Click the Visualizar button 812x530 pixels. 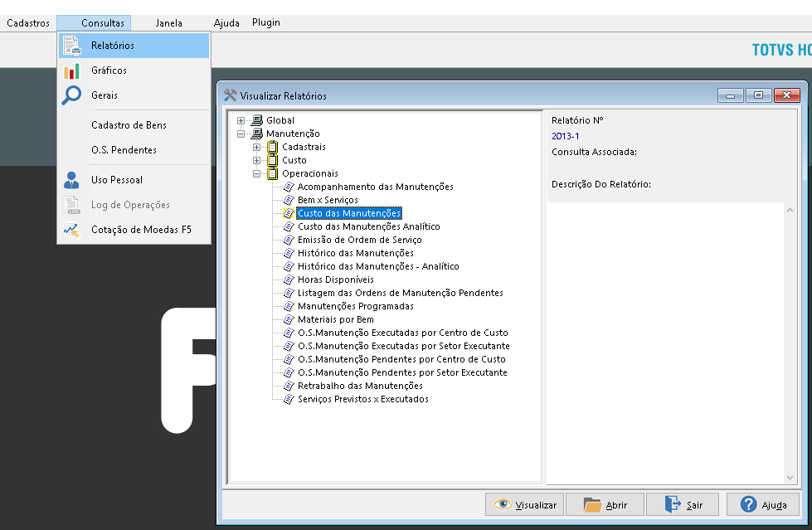524,504
